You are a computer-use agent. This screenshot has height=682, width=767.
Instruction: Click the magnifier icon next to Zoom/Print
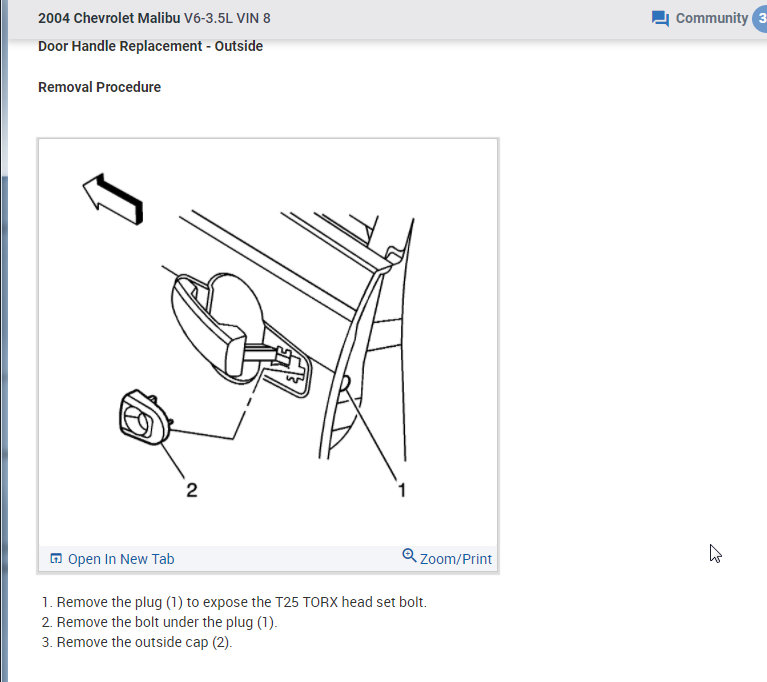click(409, 556)
